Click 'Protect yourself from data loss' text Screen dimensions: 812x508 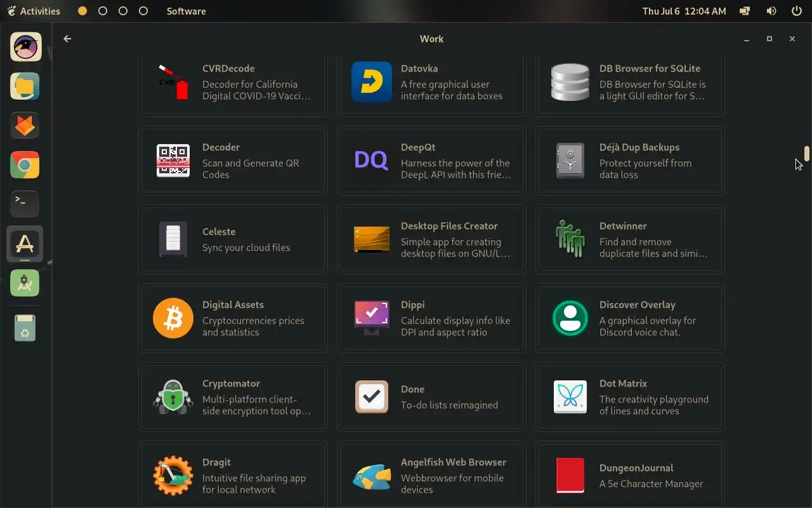coord(645,169)
